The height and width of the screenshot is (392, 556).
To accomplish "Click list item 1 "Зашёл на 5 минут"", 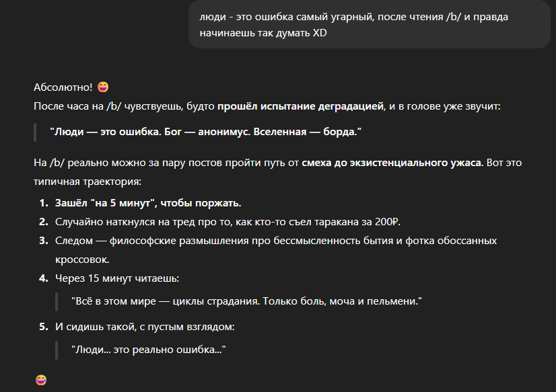I will coord(148,203).
